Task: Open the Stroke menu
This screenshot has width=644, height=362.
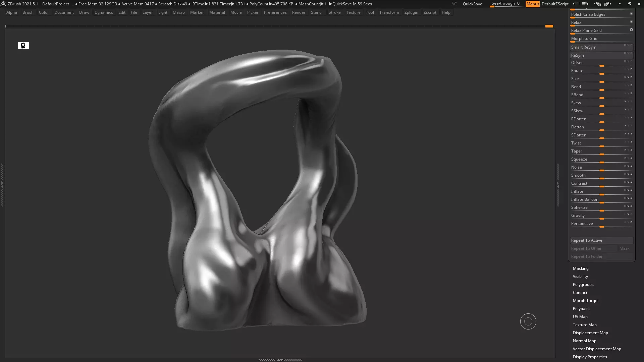Action: click(x=334, y=12)
